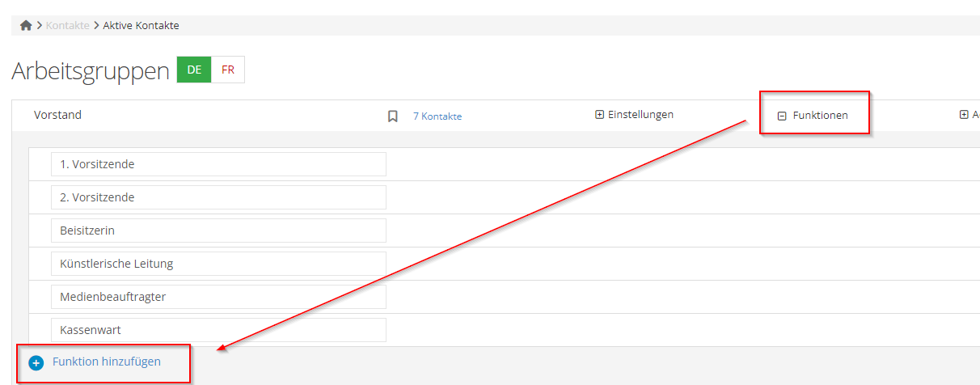
Task: Click Funktion hinzufügen link
Action: pyautogui.click(x=107, y=362)
